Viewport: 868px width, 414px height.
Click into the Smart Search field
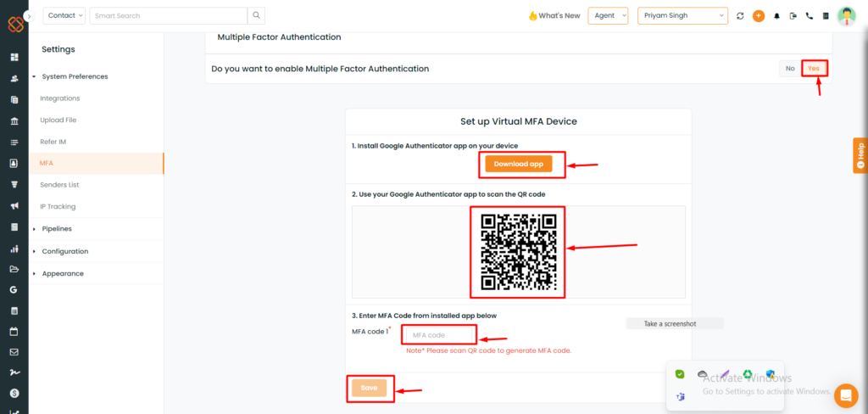coord(168,15)
